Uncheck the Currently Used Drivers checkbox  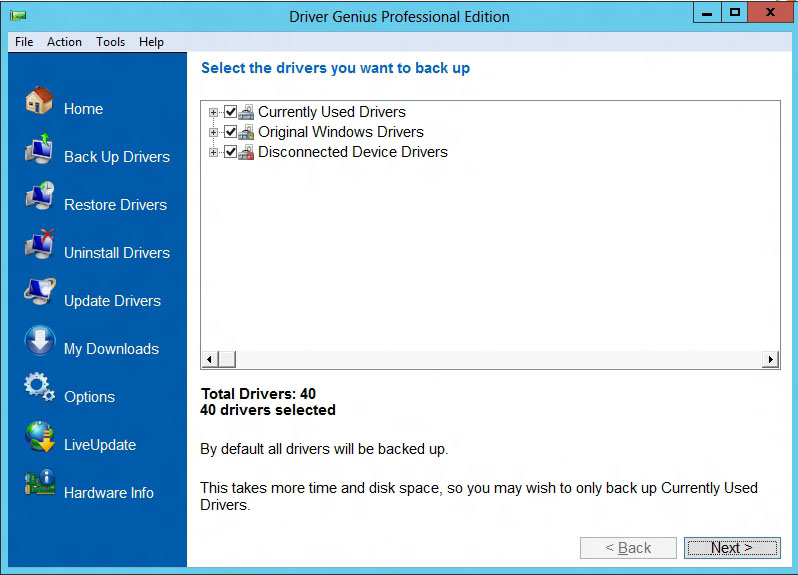pos(231,111)
